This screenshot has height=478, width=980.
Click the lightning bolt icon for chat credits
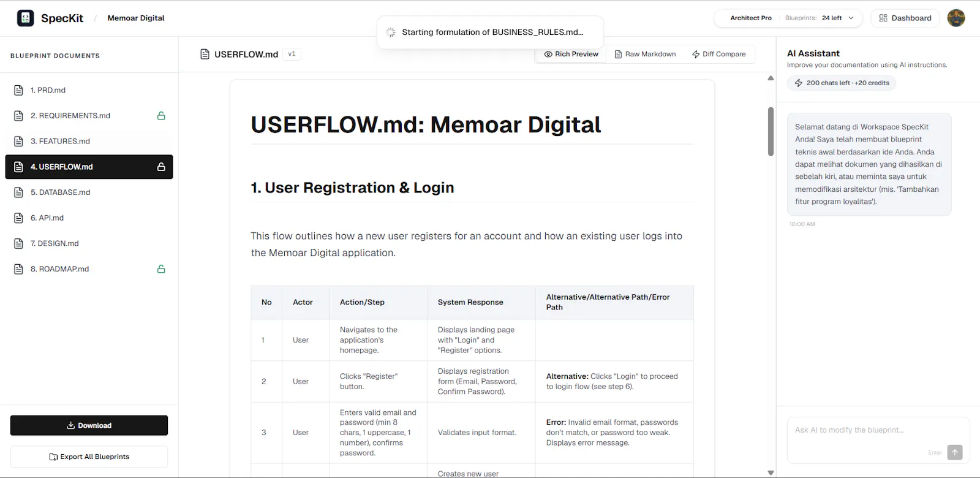coord(799,83)
